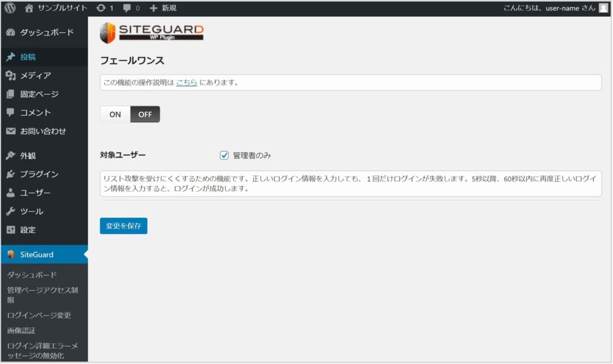The width and height of the screenshot is (613, 364).
Task: Click こんにちは、user-name さん greeting
Action: [x=550, y=8]
